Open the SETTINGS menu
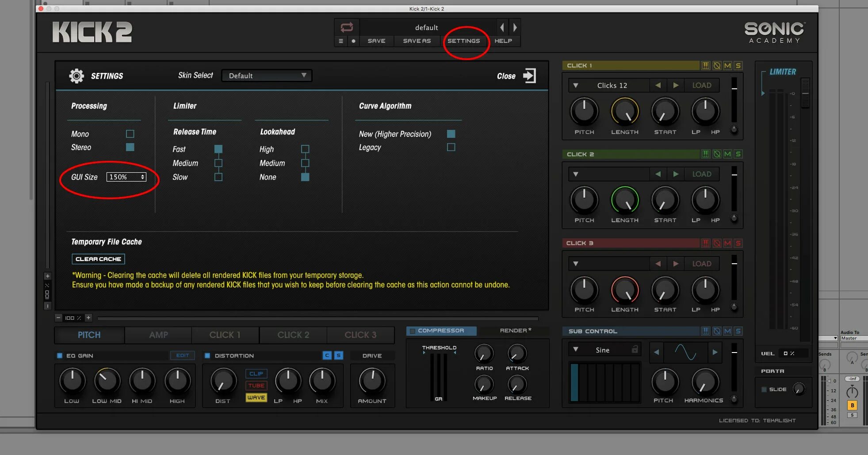Image resolution: width=868 pixels, height=455 pixels. (463, 41)
